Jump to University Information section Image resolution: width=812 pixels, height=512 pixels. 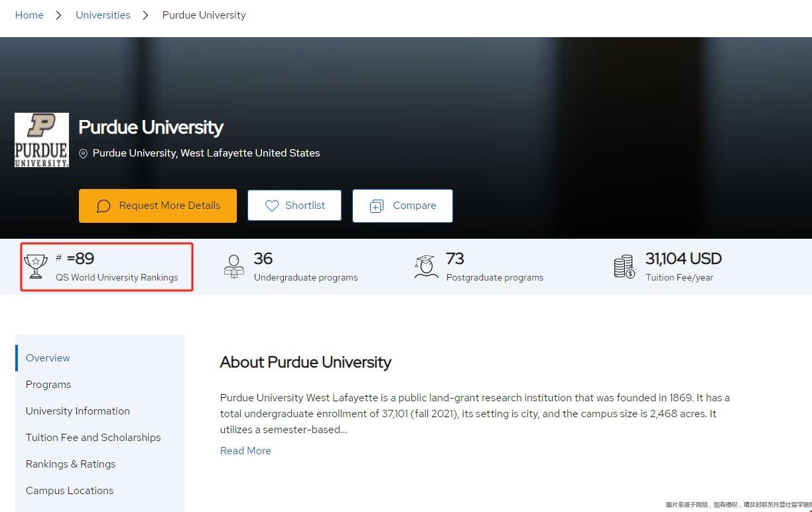(x=78, y=411)
